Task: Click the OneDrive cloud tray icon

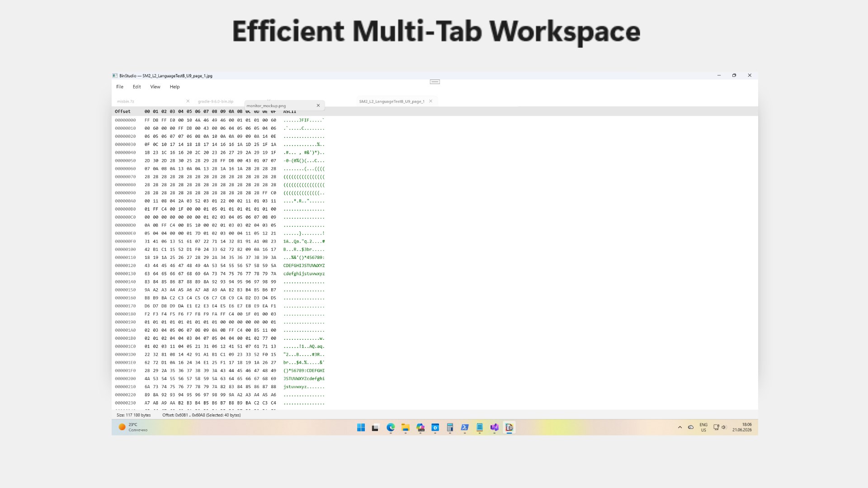Action: (x=691, y=427)
